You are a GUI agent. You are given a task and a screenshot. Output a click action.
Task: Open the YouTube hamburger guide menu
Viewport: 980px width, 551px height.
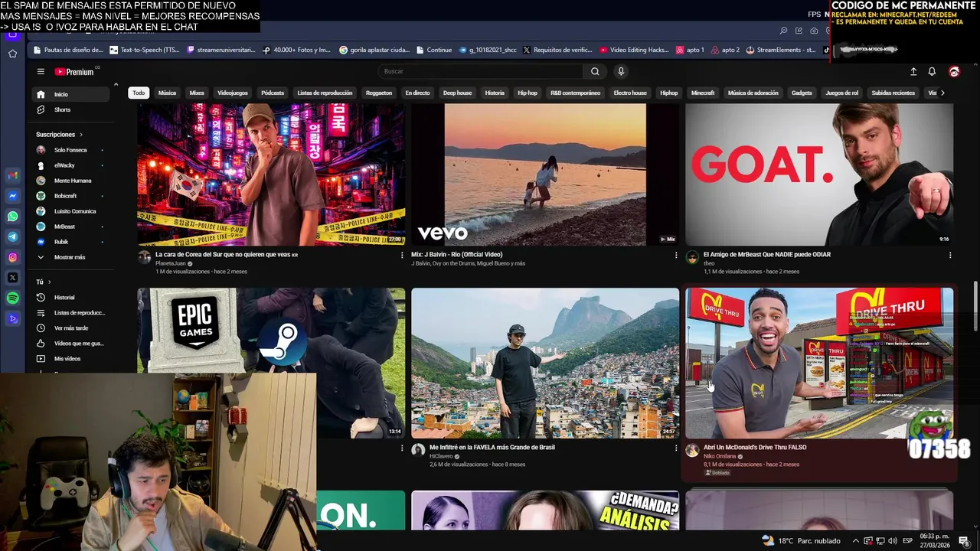click(x=41, y=71)
